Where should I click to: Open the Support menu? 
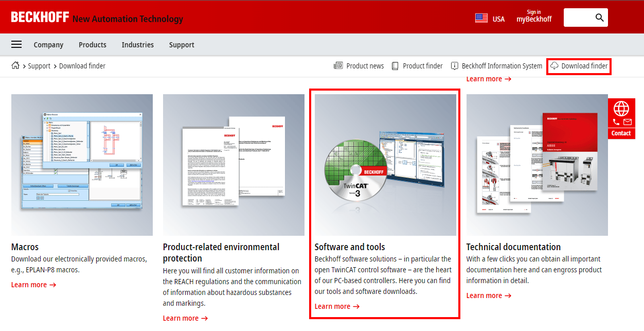click(182, 45)
